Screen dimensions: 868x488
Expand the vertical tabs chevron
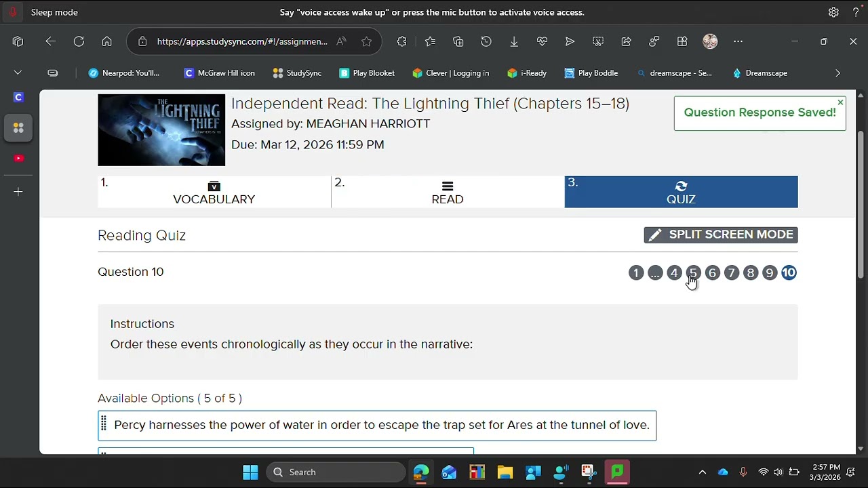(18, 73)
